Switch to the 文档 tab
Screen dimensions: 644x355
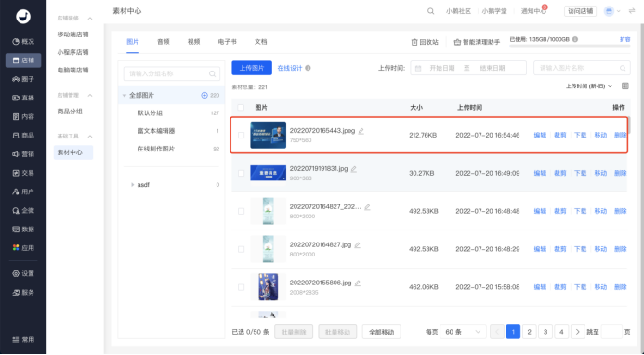(x=261, y=42)
